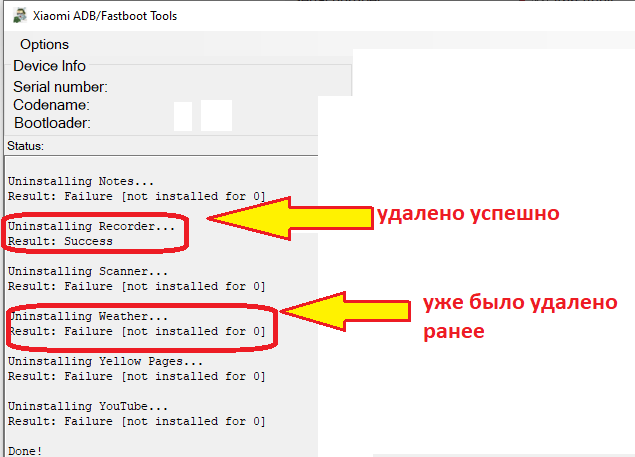This screenshot has width=635, height=457.
Task: Click the Xiaomi ADB/Fastboot Tools app icon
Action: tap(19, 16)
